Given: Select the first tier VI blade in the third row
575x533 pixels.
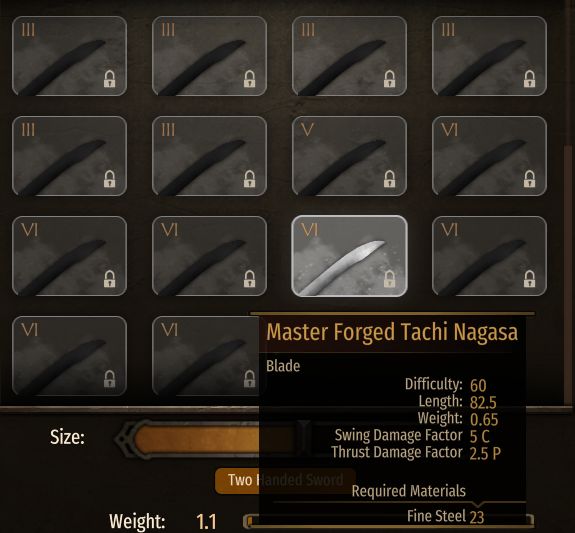Looking at the screenshot, I should tap(69, 256).
